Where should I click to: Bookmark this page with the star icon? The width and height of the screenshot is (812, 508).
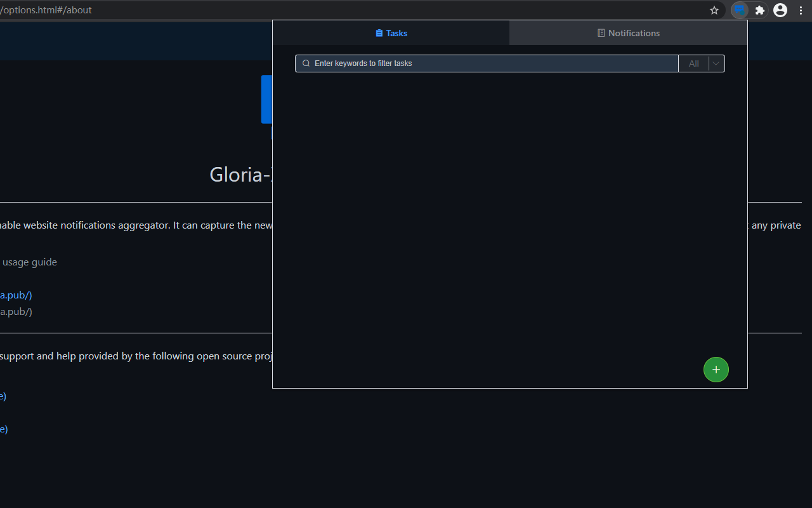[714, 10]
